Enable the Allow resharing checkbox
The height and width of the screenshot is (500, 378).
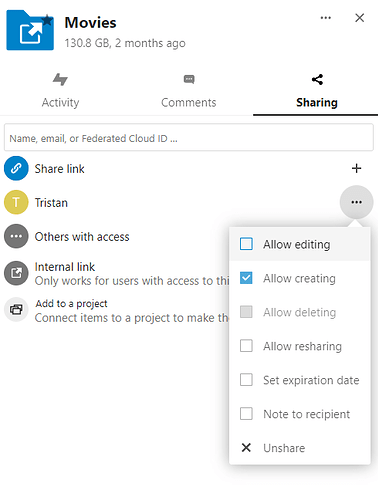246,346
